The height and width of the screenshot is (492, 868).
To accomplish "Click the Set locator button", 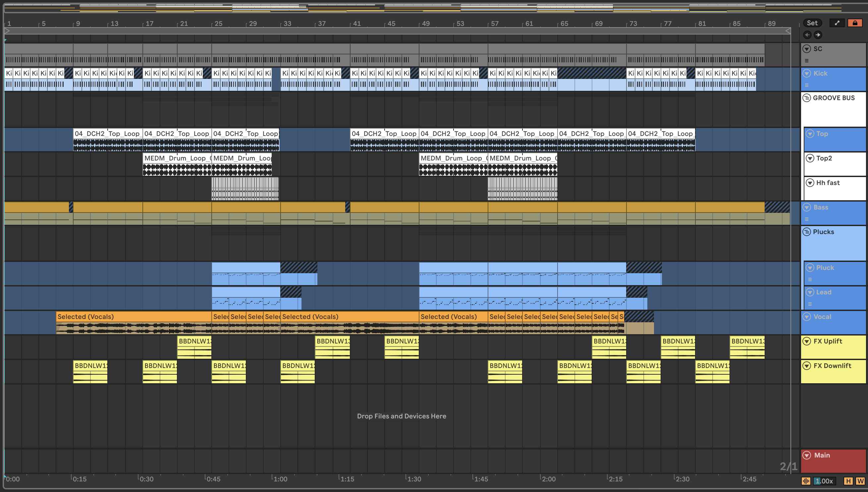I will tap(812, 23).
